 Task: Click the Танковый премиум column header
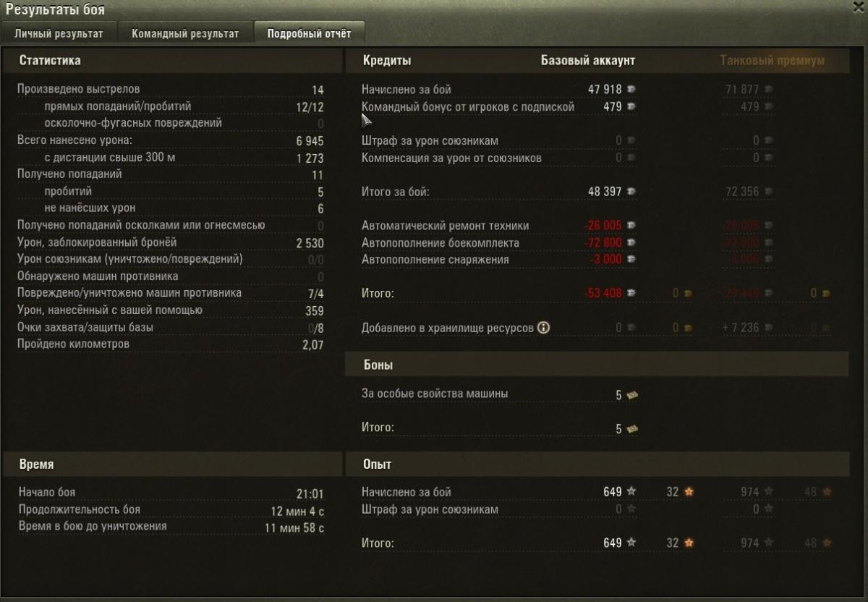coord(772,61)
